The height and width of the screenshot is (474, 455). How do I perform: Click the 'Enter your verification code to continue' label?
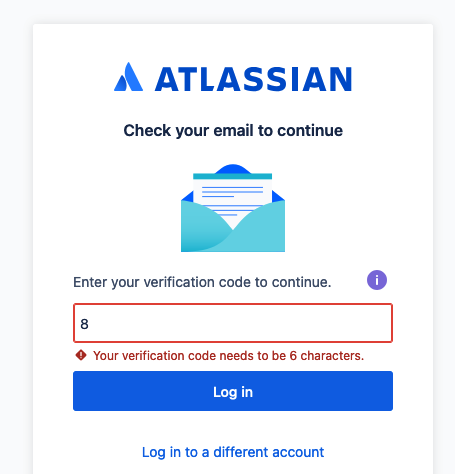point(202,282)
